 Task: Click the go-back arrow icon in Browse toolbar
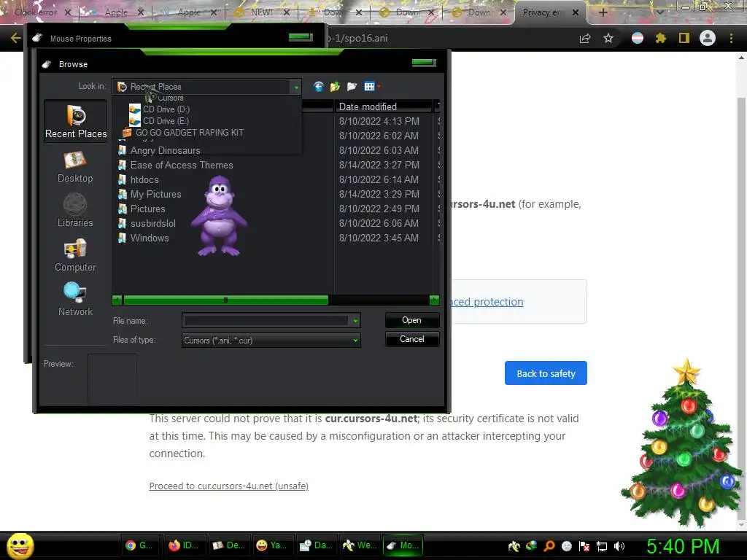(x=318, y=86)
